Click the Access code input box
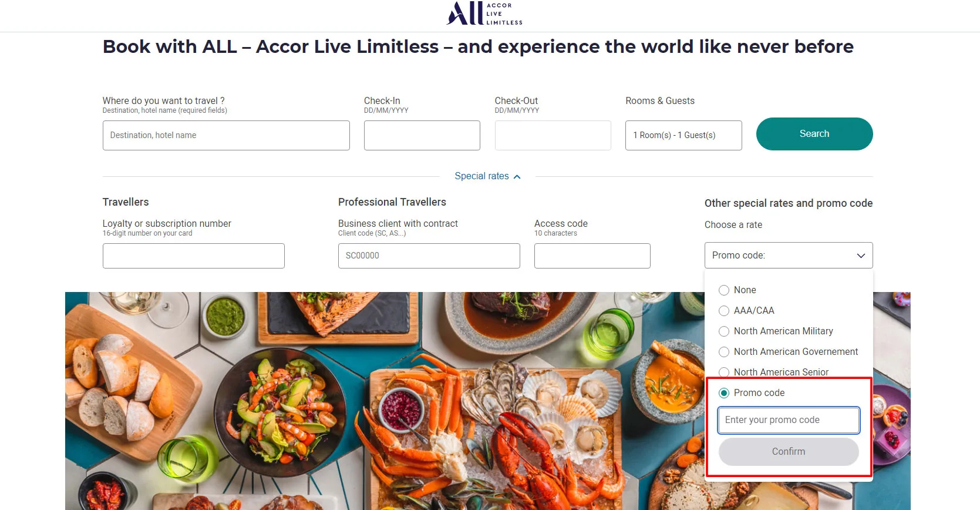The image size is (980, 510). (x=592, y=256)
